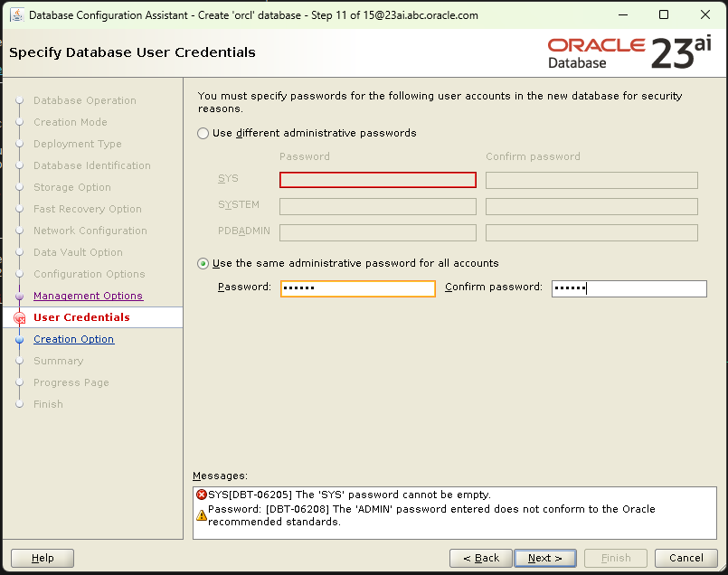Screen dimensions: 728x575
Task: Click the Confirm password entry box
Action: (x=629, y=288)
